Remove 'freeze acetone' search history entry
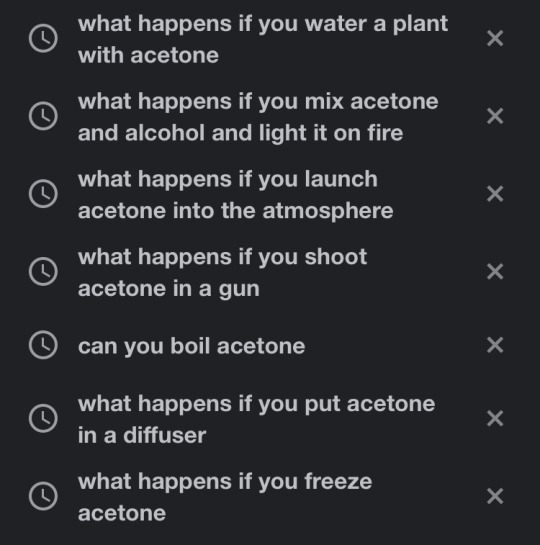 495,496
